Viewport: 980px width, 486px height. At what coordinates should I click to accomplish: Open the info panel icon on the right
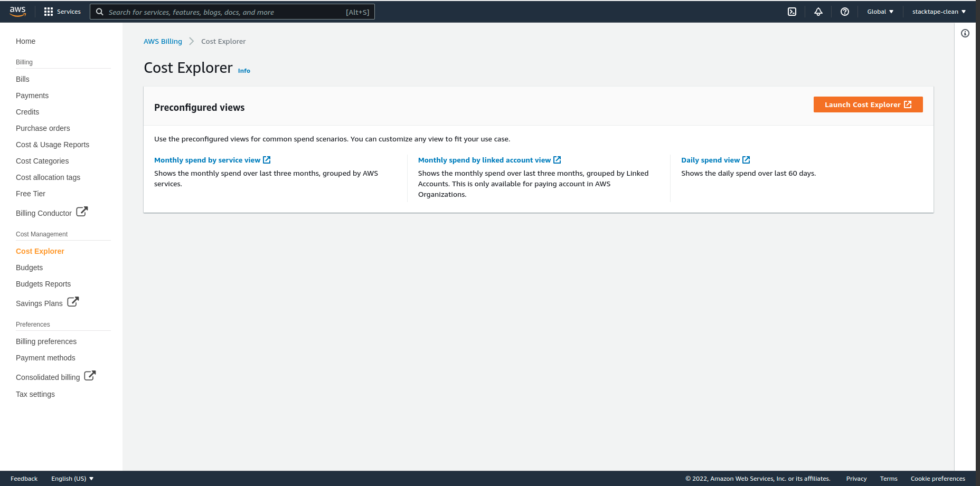[965, 33]
